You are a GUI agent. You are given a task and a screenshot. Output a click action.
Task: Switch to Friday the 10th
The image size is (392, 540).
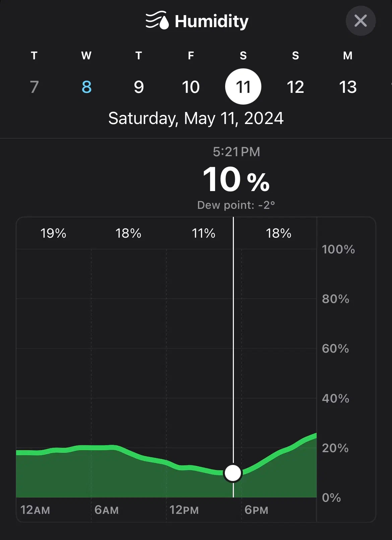coord(191,87)
